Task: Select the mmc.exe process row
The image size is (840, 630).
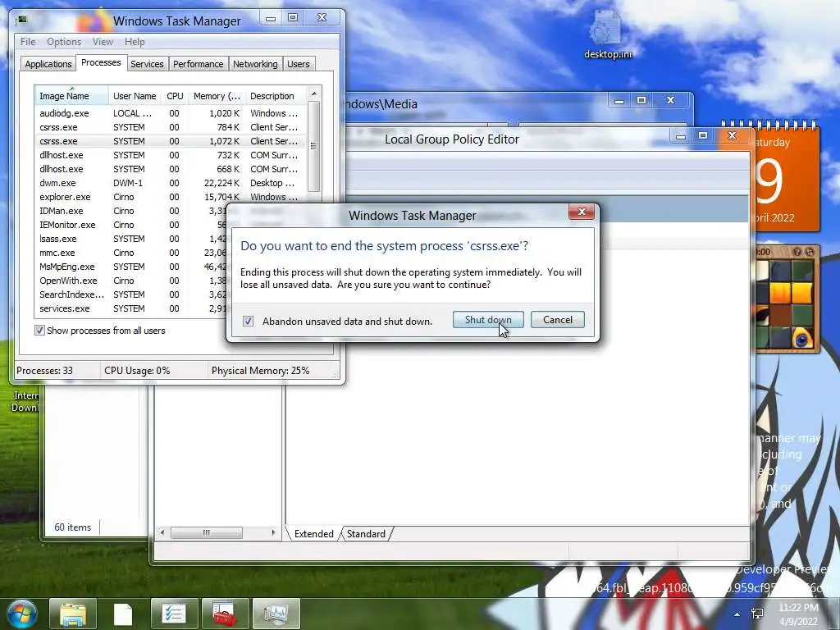Action: 130,253
